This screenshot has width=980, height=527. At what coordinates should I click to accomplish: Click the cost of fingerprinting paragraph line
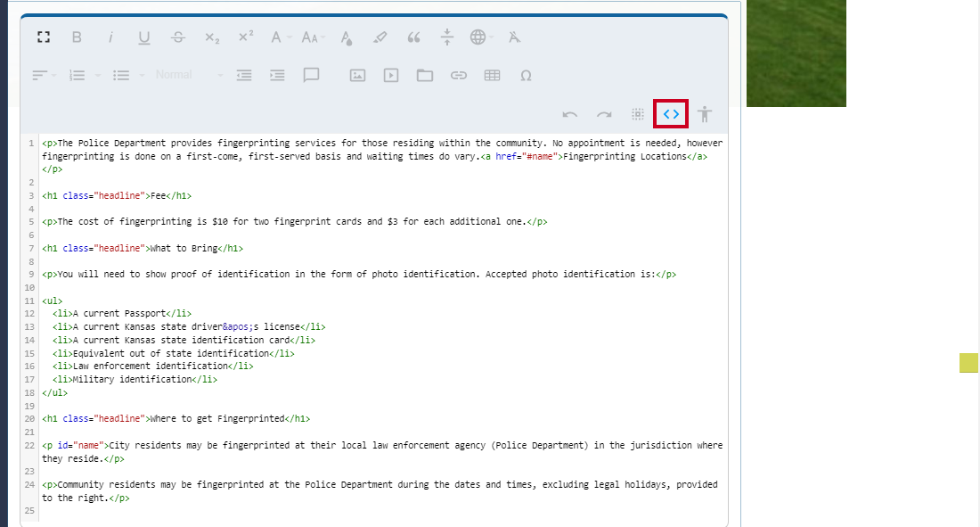pyautogui.click(x=294, y=221)
